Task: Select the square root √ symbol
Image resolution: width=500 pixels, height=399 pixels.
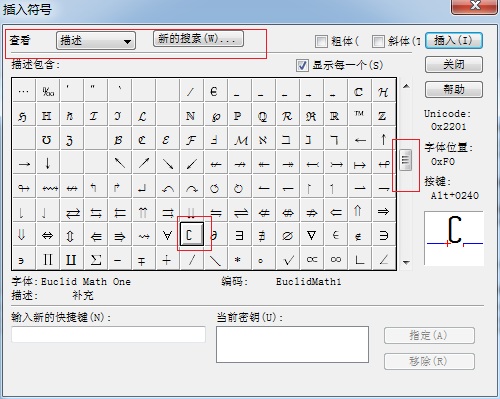Action: pyautogui.click(x=287, y=259)
